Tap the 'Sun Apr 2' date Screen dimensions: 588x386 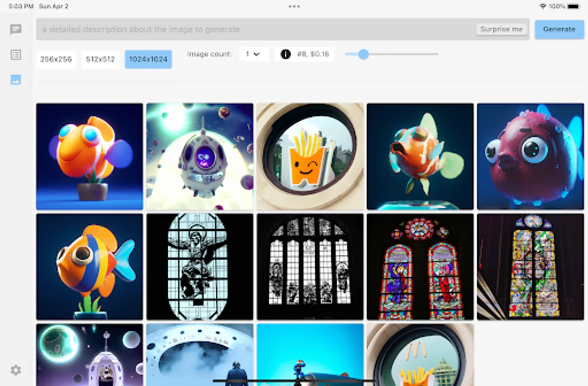click(x=54, y=6)
